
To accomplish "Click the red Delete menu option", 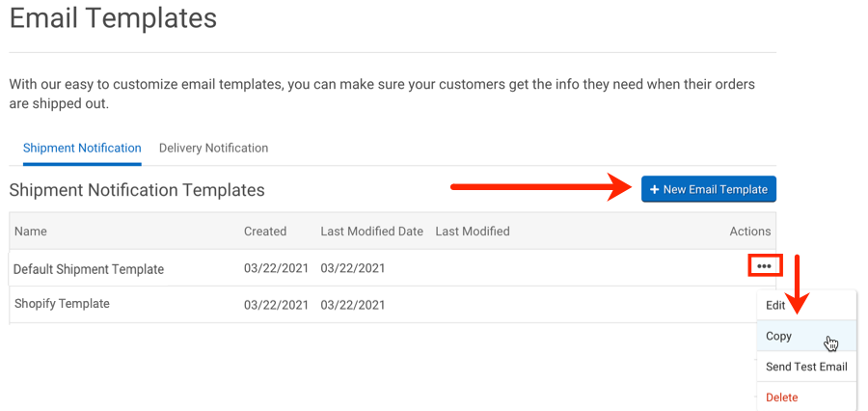I will click(x=781, y=397).
